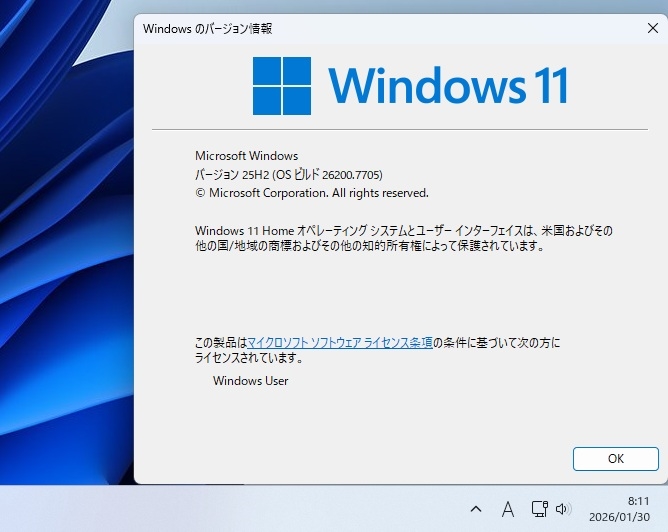Click the Windows 11 logo image

[x=410, y=86]
